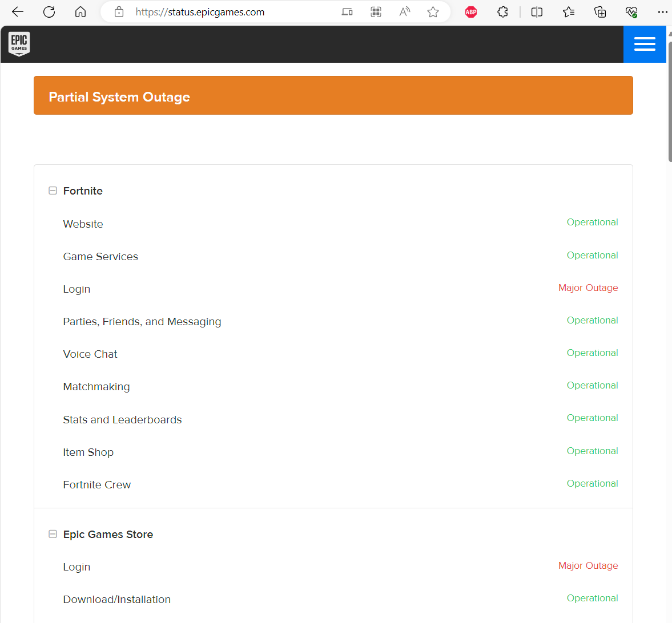Open the Collections icon
Viewport: 672px width, 623px height.
(600, 12)
